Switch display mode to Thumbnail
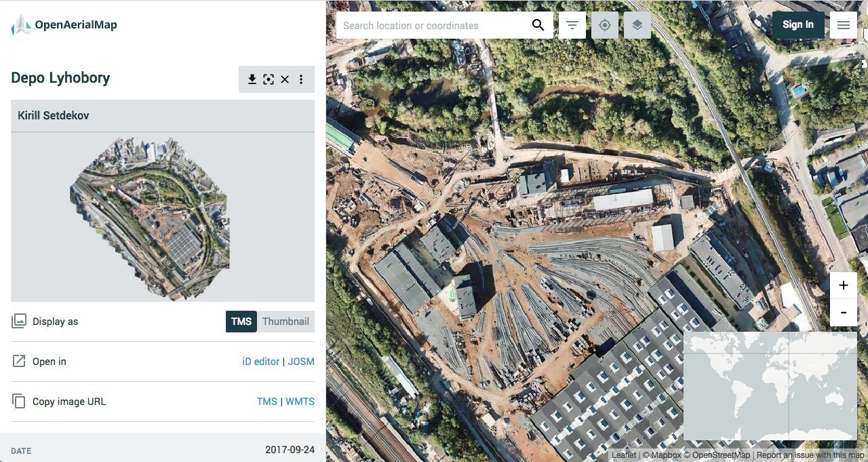 (285, 322)
